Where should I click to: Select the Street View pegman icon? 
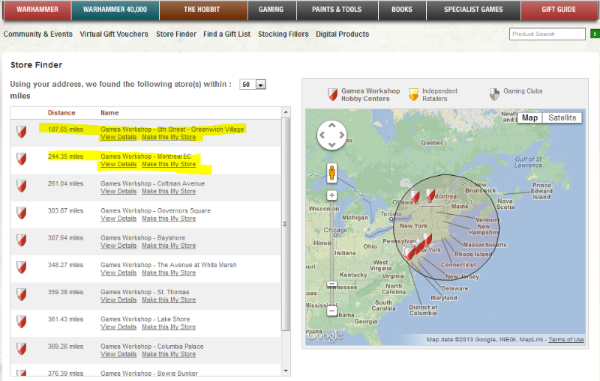[x=332, y=173]
